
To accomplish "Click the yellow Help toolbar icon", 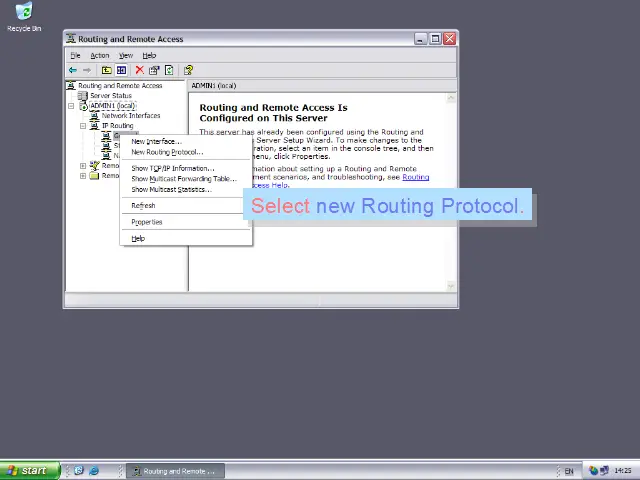I will click(188, 70).
